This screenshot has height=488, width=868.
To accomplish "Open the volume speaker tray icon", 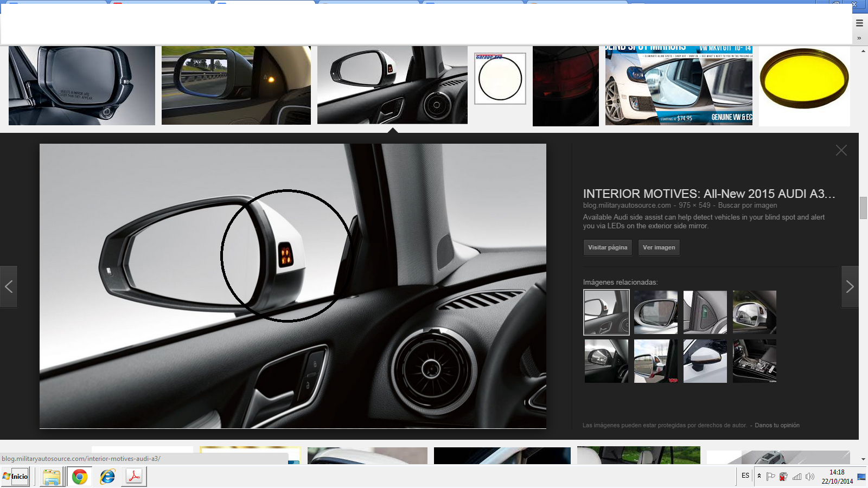I will click(810, 477).
